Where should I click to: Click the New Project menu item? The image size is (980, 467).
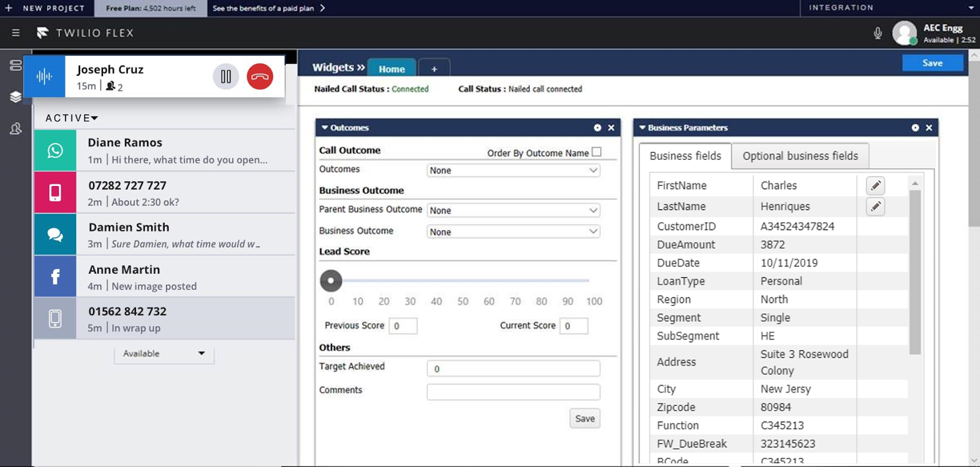pos(54,8)
